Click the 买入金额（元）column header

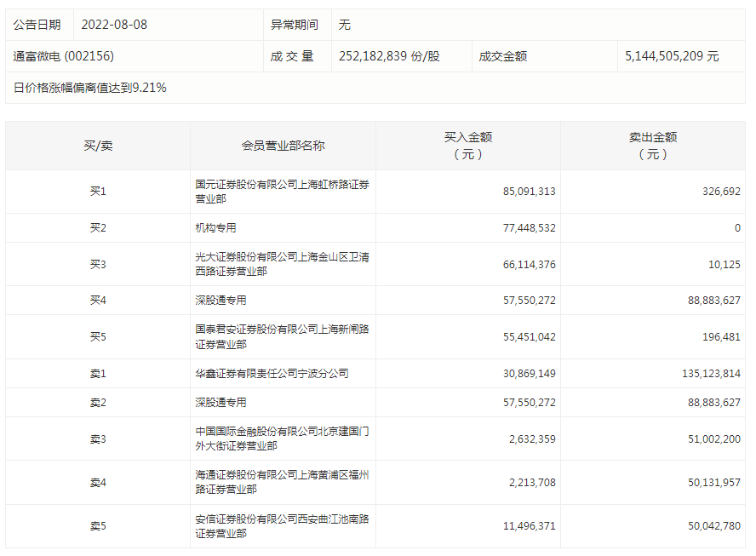[467, 146]
